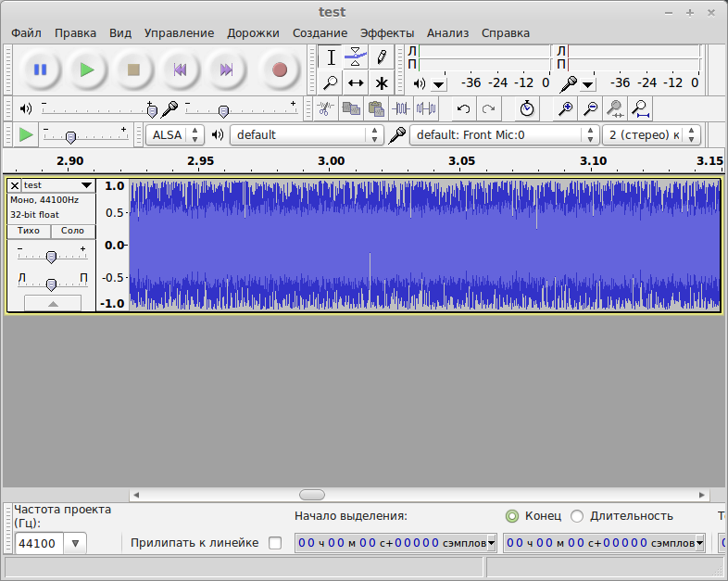The width and height of the screenshot is (728, 581).
Task: Enable the 'Прилипать к линейке' checkbox
Action: click(x=274, y=543)
